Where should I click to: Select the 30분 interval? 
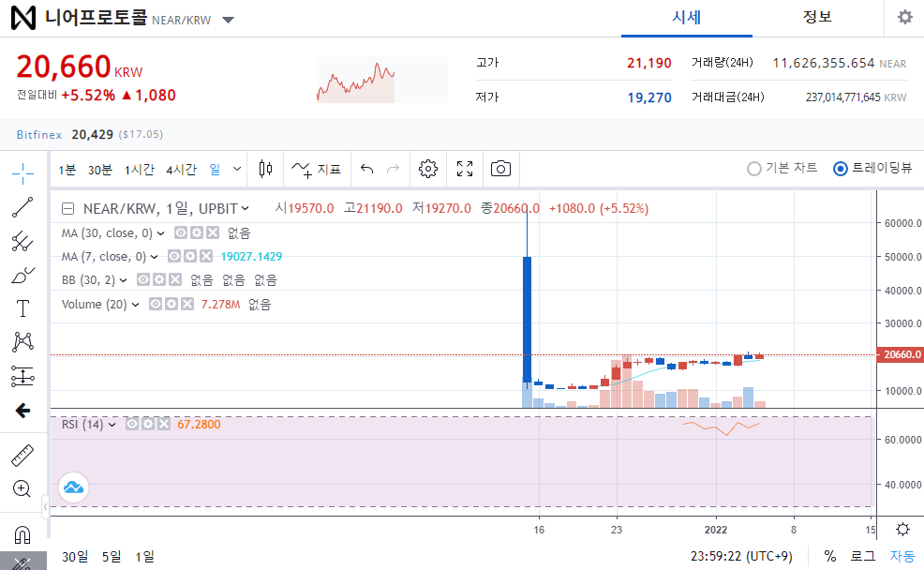point(100,170)
